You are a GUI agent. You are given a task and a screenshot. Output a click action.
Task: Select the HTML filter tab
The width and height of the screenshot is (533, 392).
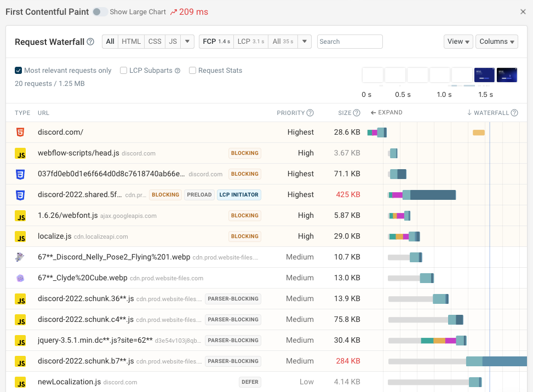131,42
